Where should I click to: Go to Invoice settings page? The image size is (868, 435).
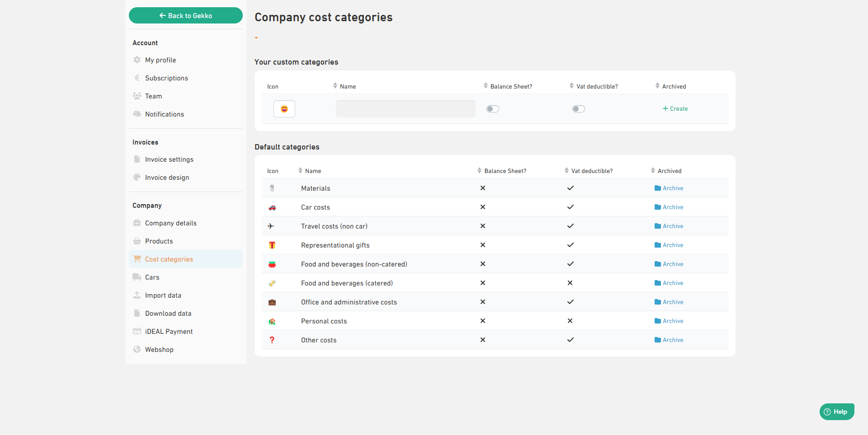click(169, 159)
